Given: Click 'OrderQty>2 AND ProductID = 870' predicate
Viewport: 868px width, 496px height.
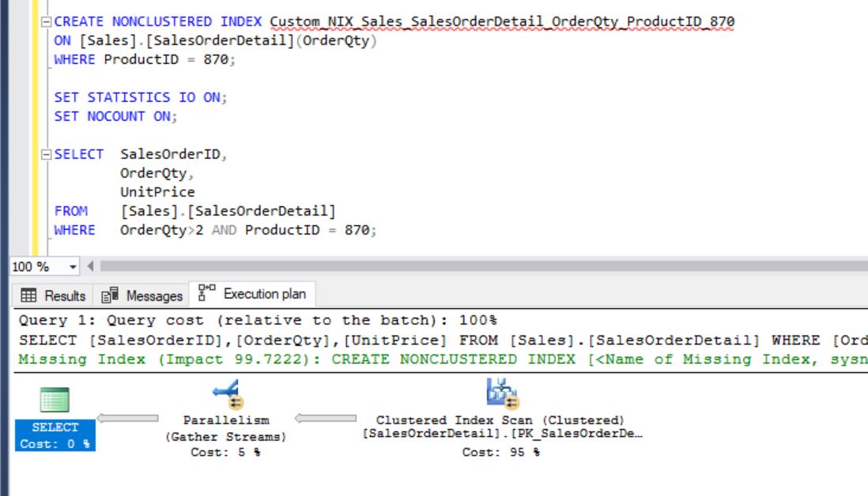Looking at the screenshot, I should tap(248, 230).
